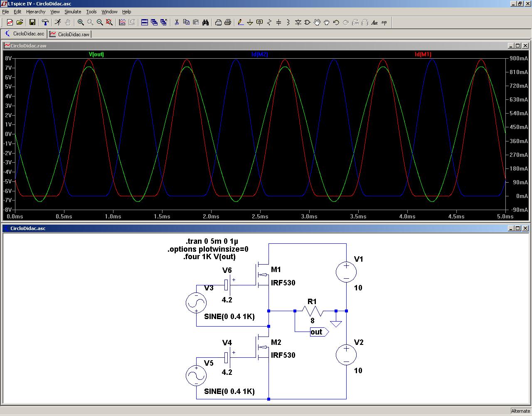This screenshot has width=532, height=416.
Task: Open the Simulate menu
Action: pyautogui.click(x=73, y=12)
